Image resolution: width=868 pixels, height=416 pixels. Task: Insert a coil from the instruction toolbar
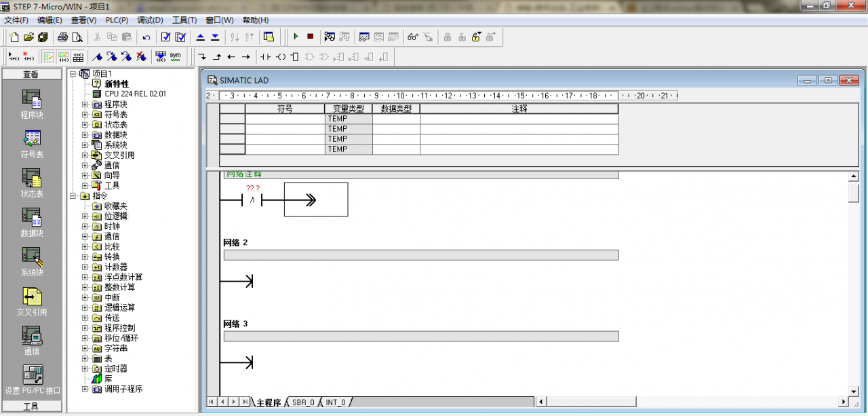click(x=281, y=57)
